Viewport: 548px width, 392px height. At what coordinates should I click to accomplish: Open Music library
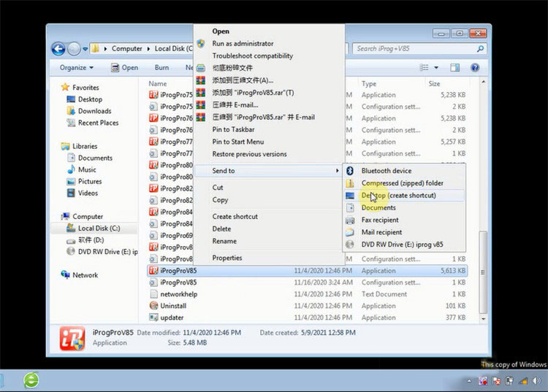point(81,169)
